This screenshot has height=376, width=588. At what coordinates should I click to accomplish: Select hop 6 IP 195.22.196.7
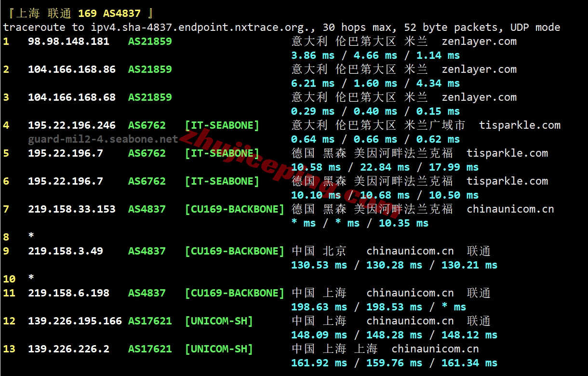[66, 181]
